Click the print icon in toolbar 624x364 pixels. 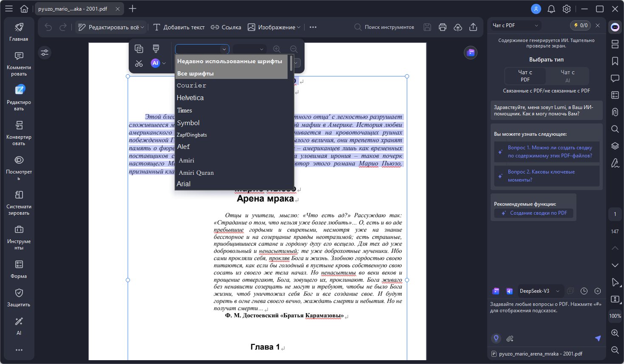point(443,27)
